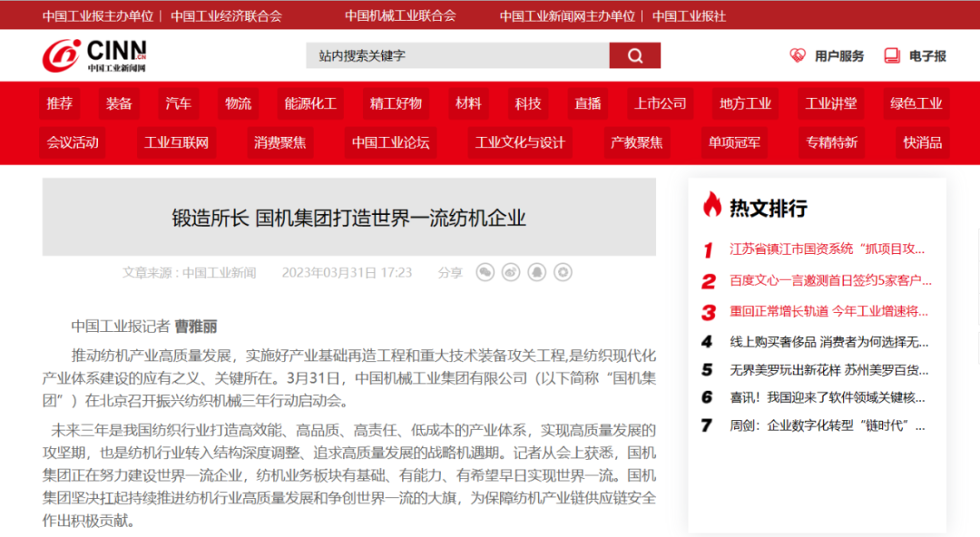The width and height of the screenshot is (980, 537).
Task: Open 用户服务 via the heart icon
Action: click(798, 55)
